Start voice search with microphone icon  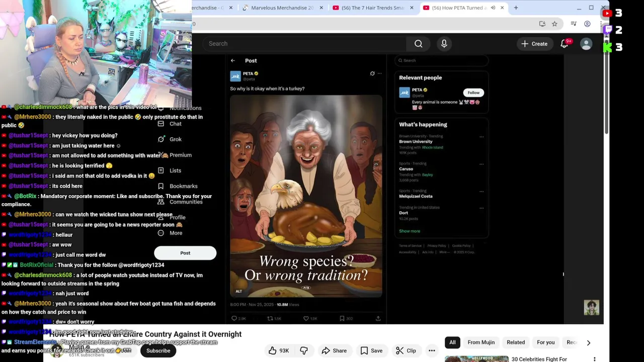click(x=444, y=44)
